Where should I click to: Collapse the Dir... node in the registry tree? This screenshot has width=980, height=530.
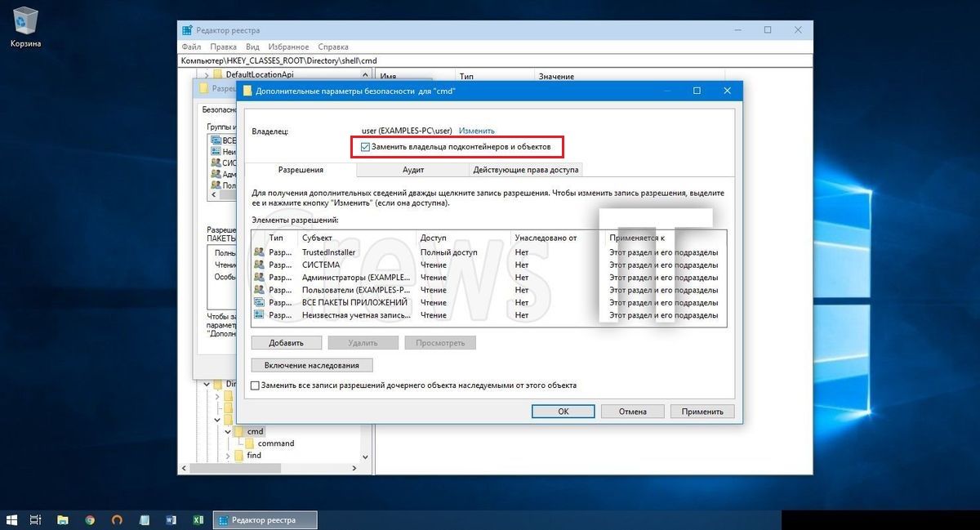pos(207,384)
